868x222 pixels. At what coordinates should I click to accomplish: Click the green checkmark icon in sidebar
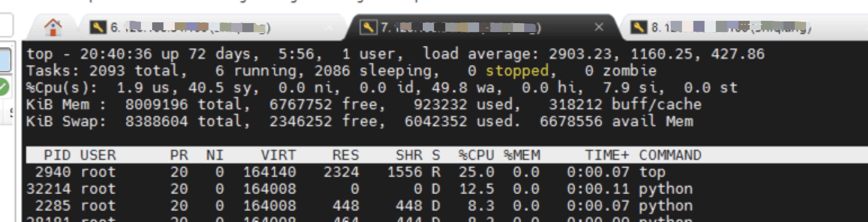(3, 87)
